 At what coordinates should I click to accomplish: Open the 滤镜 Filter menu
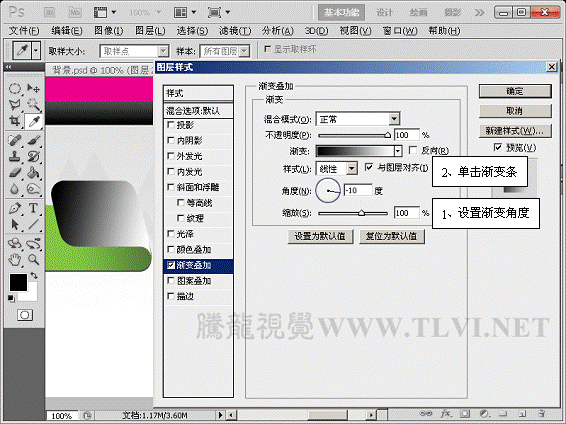pyautogui.click(x=235, y=31)
